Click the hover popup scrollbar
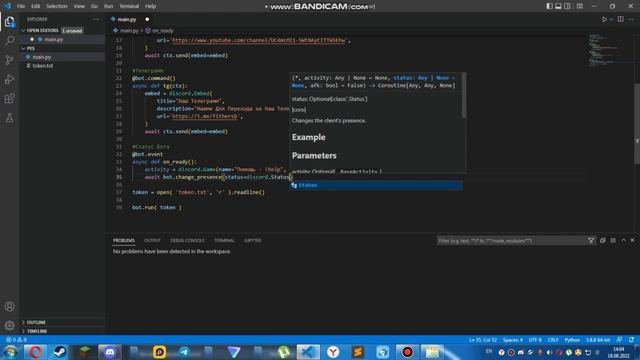The height and width of the screenshot is (360, 640). (x=464, y=96)
